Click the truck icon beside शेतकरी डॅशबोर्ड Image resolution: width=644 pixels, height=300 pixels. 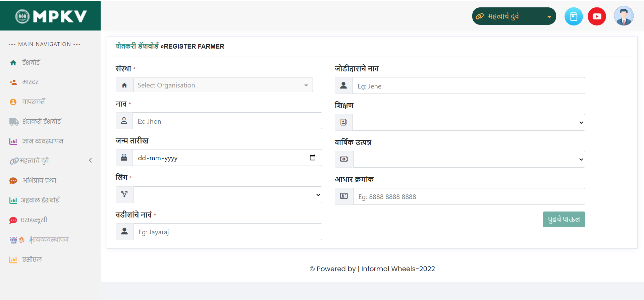[14, 122]
